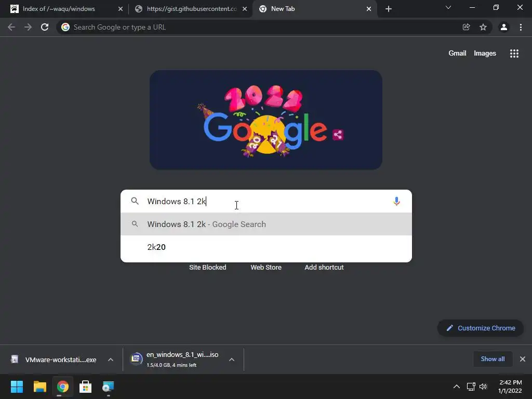Close the Index of /~waqu/windows tab
This screenshot has width=532, height=399.
(121, 9)
